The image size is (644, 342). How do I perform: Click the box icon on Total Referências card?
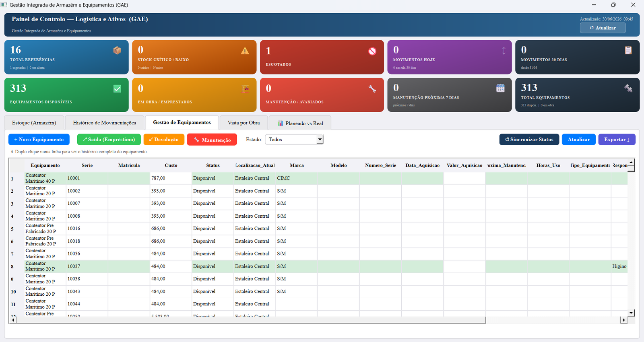click(117, 50)
